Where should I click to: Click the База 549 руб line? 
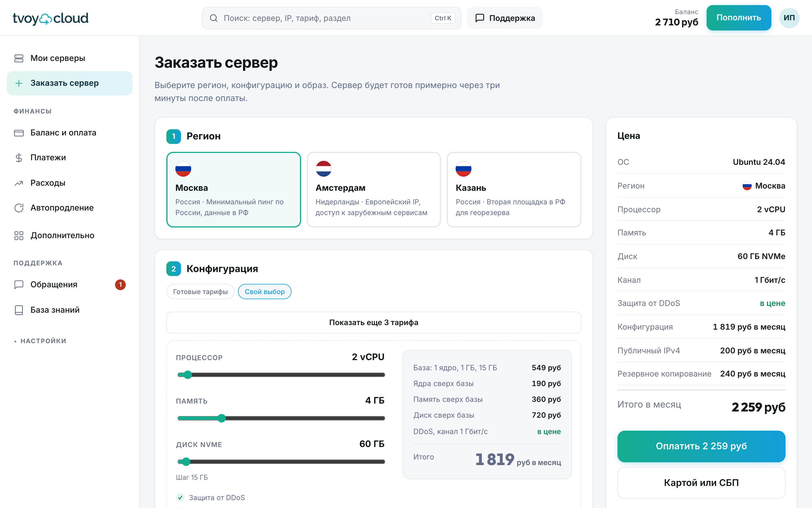click(487, 368)
